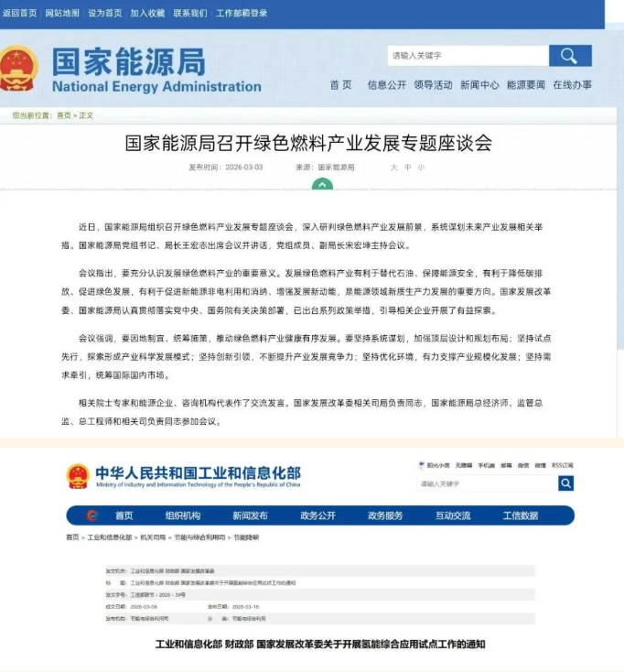Click the 发文字号 row value

click(158, 595)
